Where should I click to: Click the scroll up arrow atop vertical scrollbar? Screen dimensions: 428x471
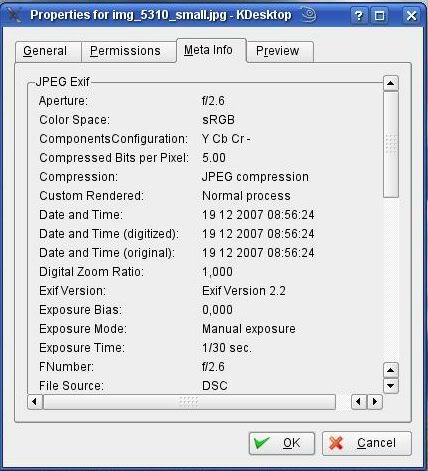[x=391, y=83]
